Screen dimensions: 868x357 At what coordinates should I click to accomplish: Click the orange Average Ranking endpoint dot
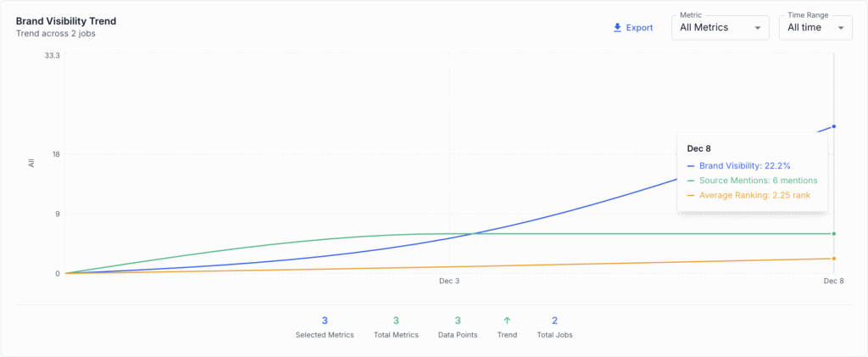click(x=834, y=259)
